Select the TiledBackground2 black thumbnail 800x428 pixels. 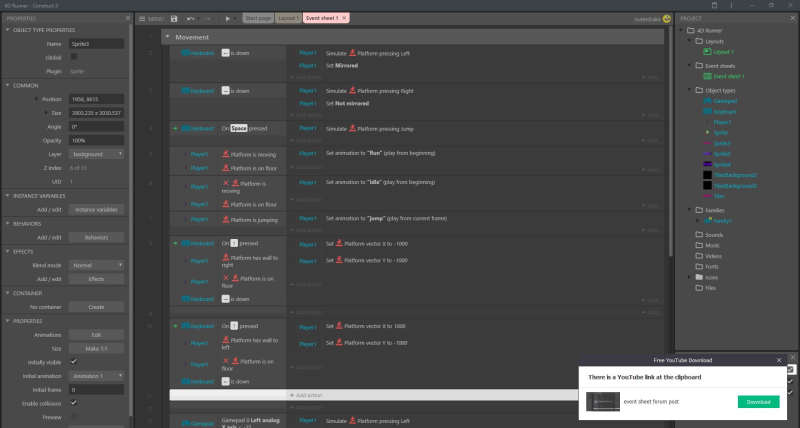(x=707, y=175)
